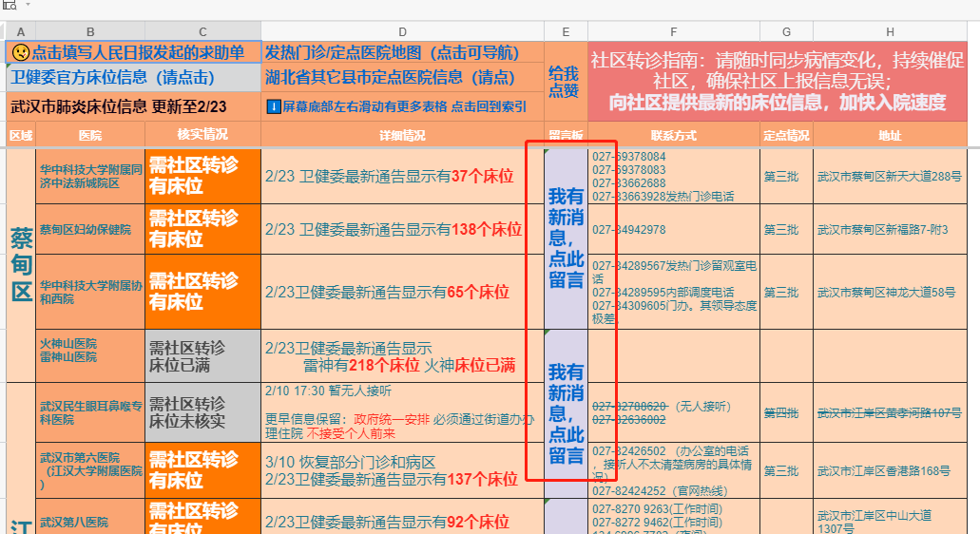Select column D header
The image size is (980, 534).
(402, 32)
